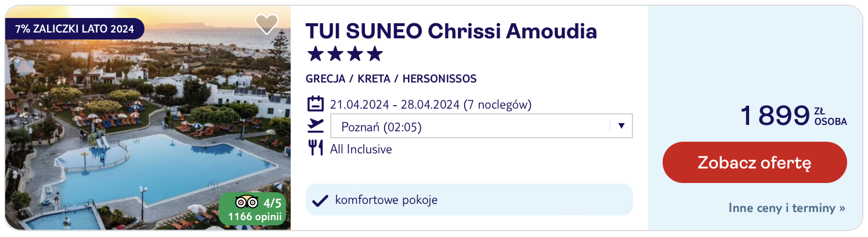Open the Poznań (02:05) departure dropdown
Screen dimensions: 868x237
pos(481,126)
